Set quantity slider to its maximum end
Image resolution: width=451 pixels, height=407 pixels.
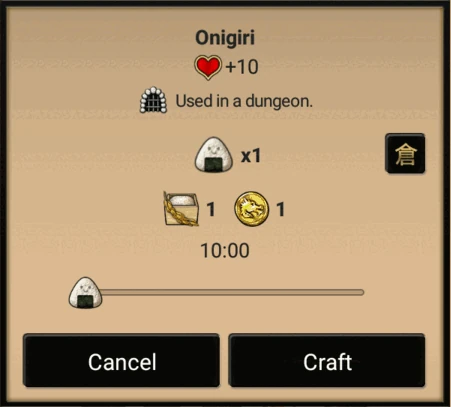tap(361, 292)
